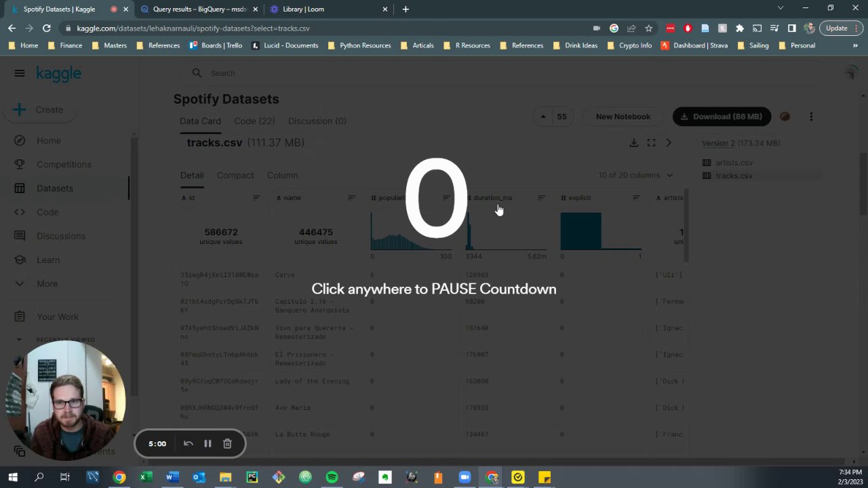
Task: Open Excel from the taskbar
Action: pos(145,478)
